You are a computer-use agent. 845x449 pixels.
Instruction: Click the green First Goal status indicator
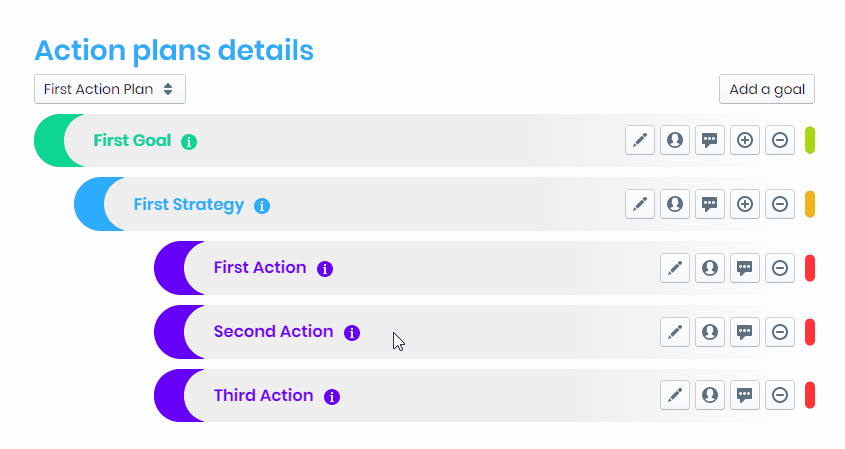810,140
